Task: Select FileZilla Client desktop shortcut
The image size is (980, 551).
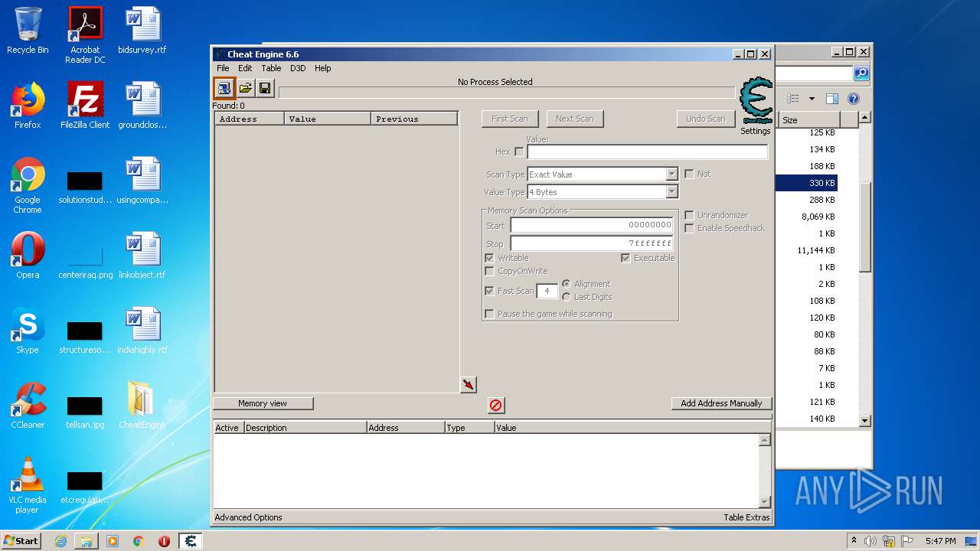Action: pos(85,106)
